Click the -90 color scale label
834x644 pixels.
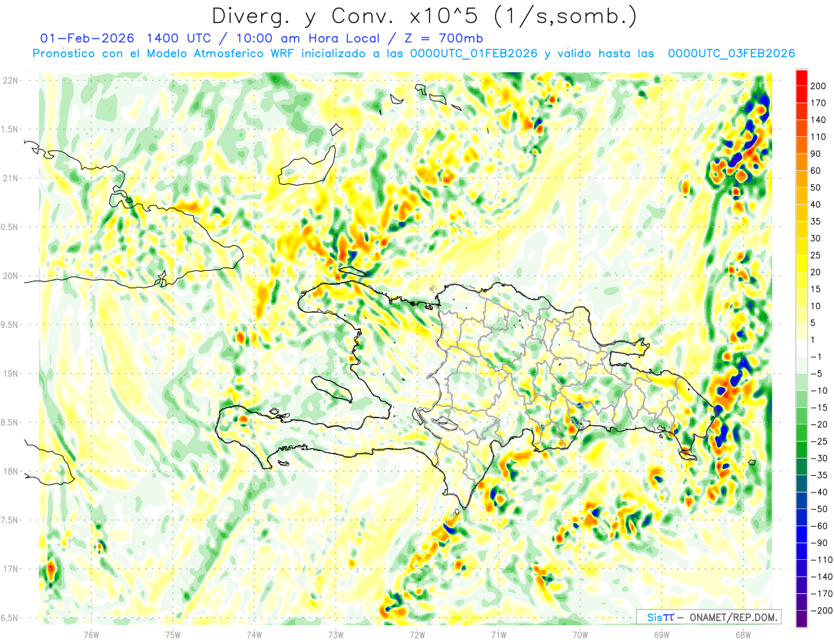tap(819, 543)
